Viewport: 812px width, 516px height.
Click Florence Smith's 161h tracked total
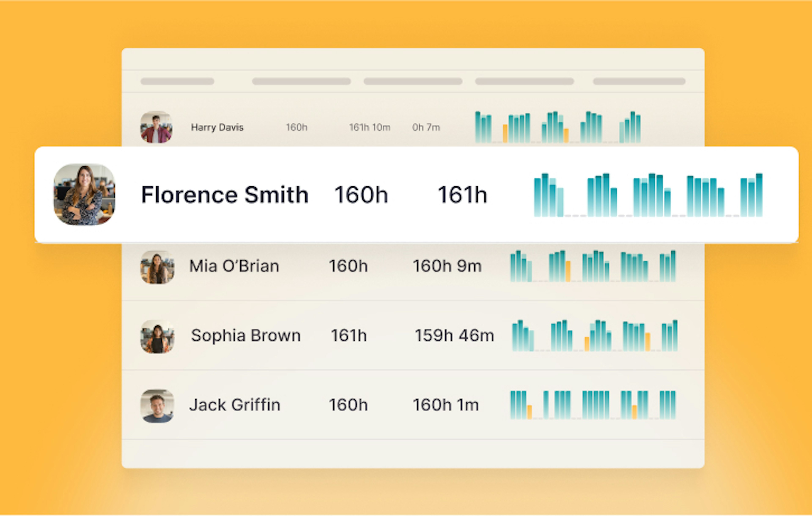pyautogui.click(x=462, y=195)
